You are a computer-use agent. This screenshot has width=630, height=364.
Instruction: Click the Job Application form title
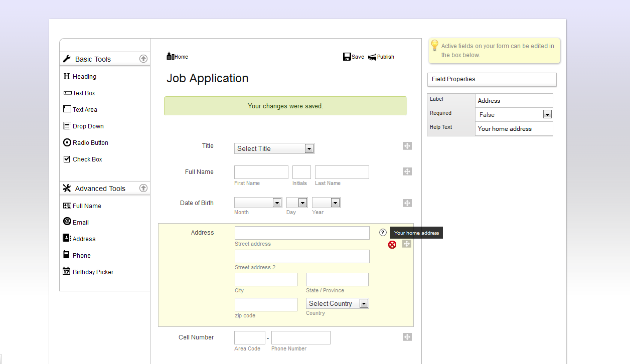point(208,78)
